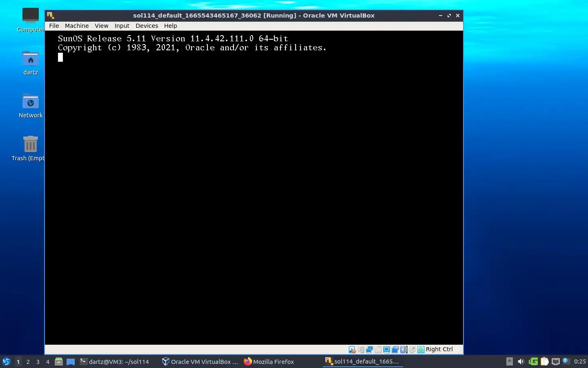This screenshot has height=368, width=588.
Task: Open the clipboard manager tray icon
Action: (x=545, y=361)
